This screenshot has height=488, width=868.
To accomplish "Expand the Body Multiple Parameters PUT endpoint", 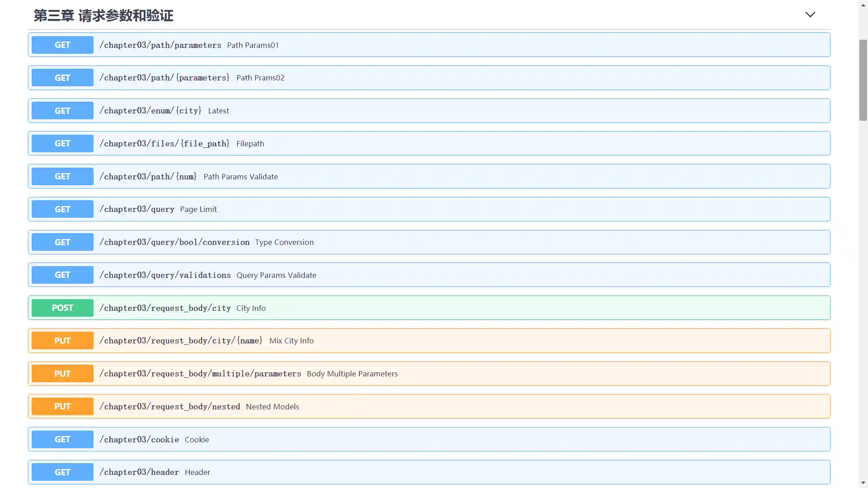I will click(352, 374).
